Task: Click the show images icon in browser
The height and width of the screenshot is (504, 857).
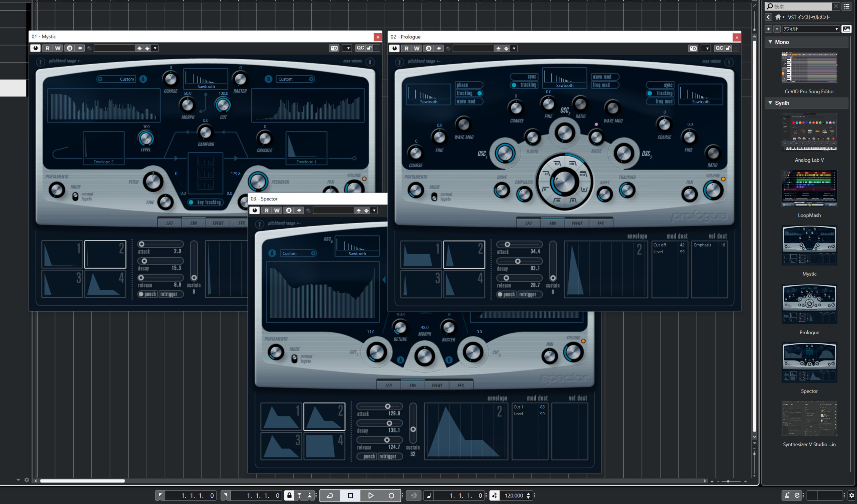Action: (x=846, y=29)
